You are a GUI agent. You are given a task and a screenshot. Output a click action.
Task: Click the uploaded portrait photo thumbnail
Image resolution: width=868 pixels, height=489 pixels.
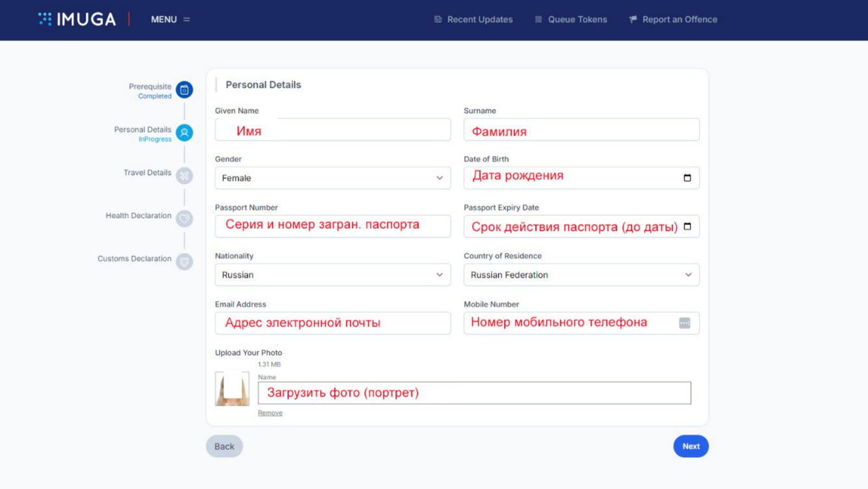click(232, 389)
